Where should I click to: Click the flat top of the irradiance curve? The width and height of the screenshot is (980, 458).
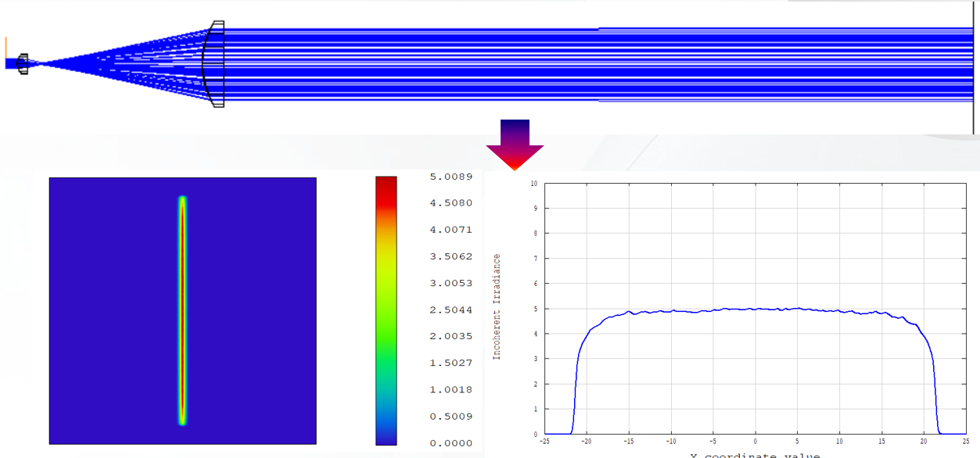pos(755,310)
